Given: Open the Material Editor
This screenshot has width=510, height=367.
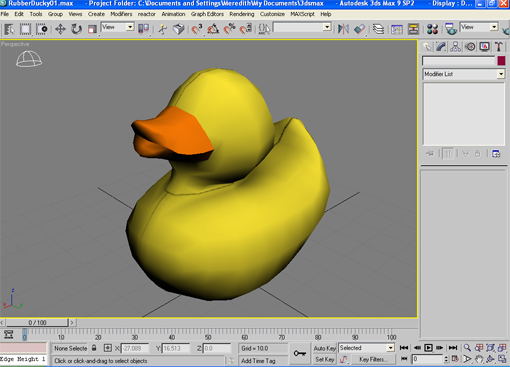Looking at the screenshot, I should coord(432,29).
